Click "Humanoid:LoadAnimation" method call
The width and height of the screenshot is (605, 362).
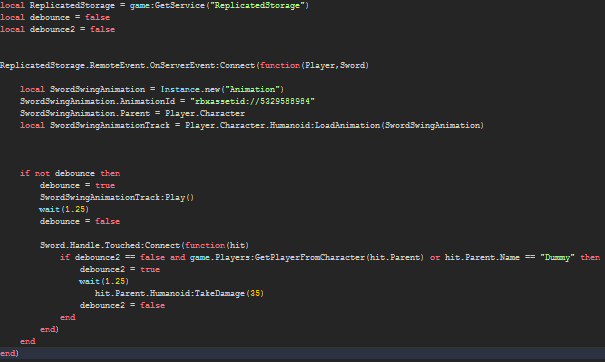324,125
